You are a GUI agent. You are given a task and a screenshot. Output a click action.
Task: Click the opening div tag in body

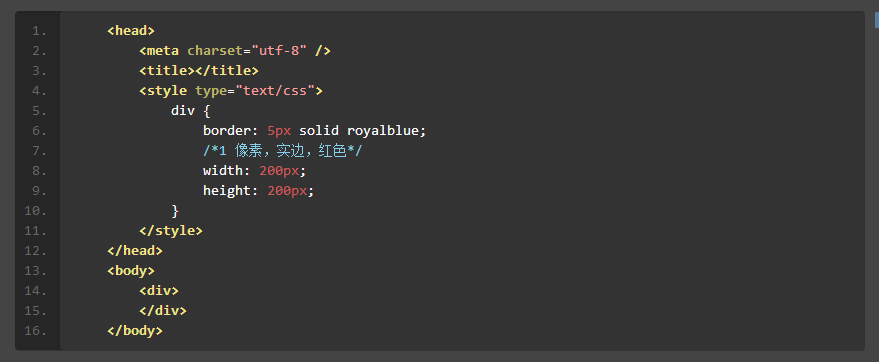coord(159,290)
